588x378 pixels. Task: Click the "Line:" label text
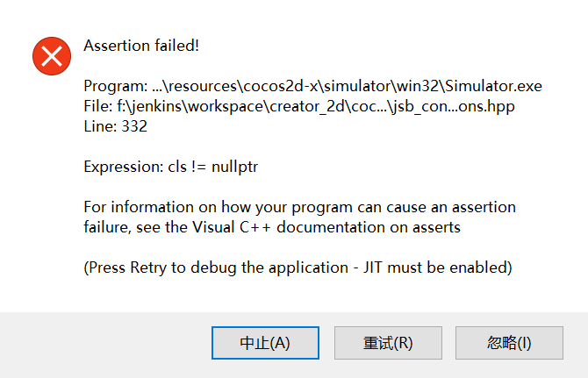click(x=100, y=126)
